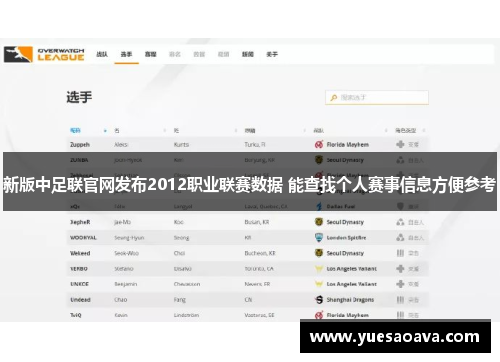Click Florida Mayhem logo in Zuppeh row
This screenshot has width=500, height=362.
(x=319, y=145)
